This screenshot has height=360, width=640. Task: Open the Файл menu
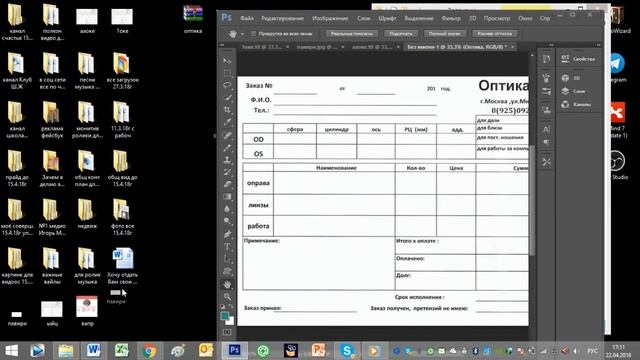click(247, 18)
